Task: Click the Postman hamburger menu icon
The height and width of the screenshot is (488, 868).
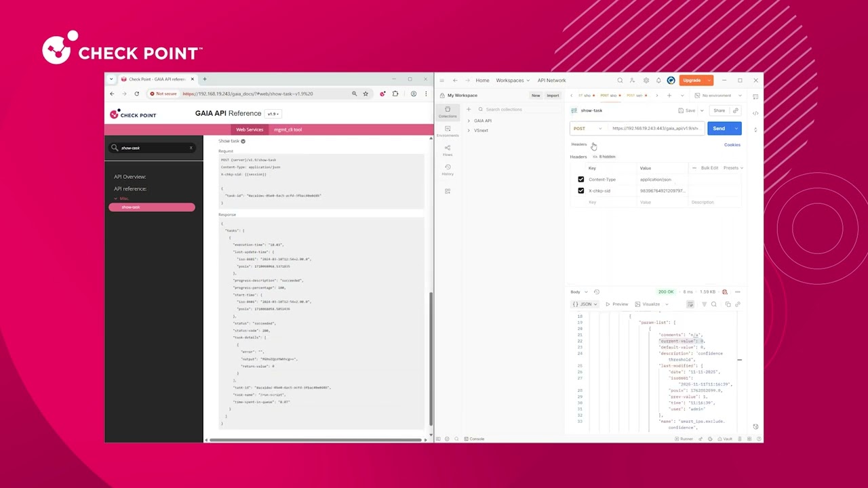Action: (442, 80)
